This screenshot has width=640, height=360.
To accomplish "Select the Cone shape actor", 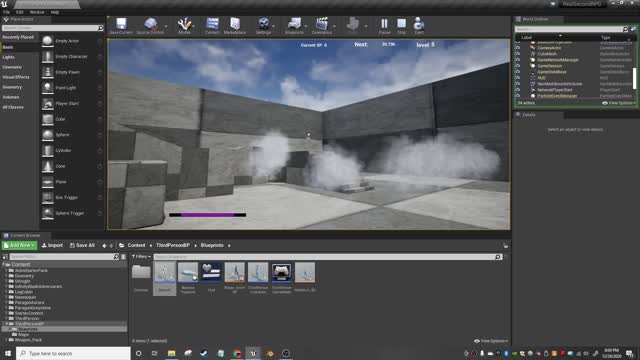I will [x=72, y=166].
